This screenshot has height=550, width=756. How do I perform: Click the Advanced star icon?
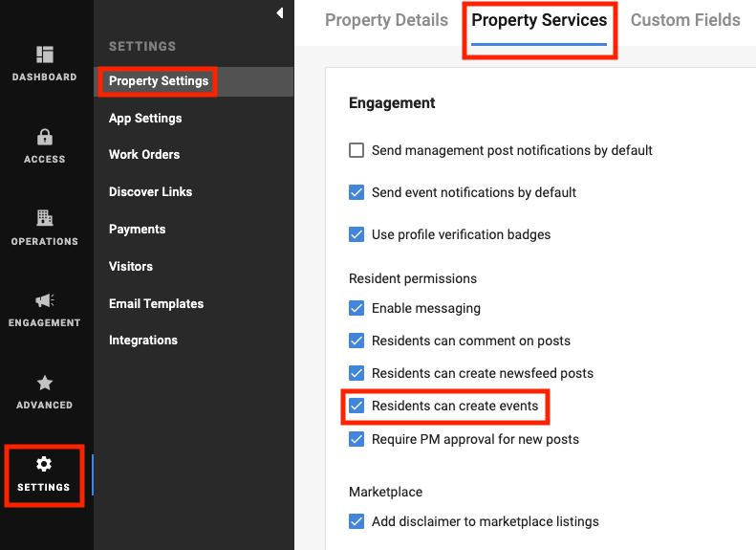(45, 383)
